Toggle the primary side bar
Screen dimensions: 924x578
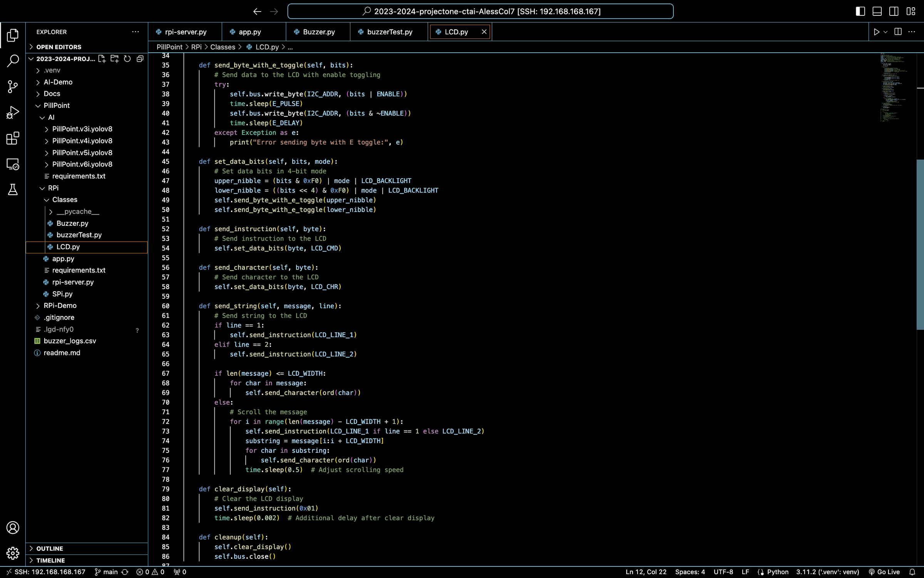tap(860, 11)
